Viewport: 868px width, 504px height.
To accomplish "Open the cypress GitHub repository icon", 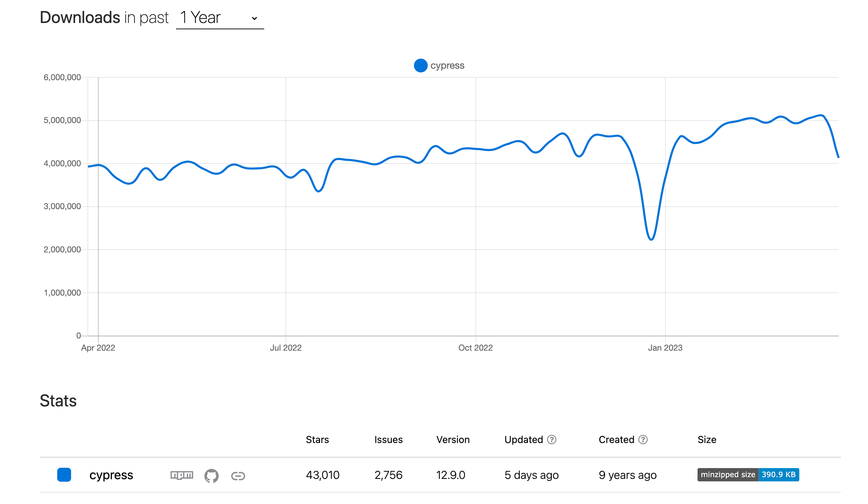I will (211, 475).
